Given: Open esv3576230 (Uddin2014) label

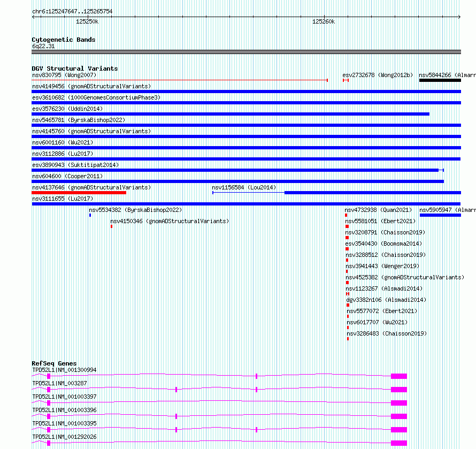Looking at the screenshot, I should click(x=67, y=109).
